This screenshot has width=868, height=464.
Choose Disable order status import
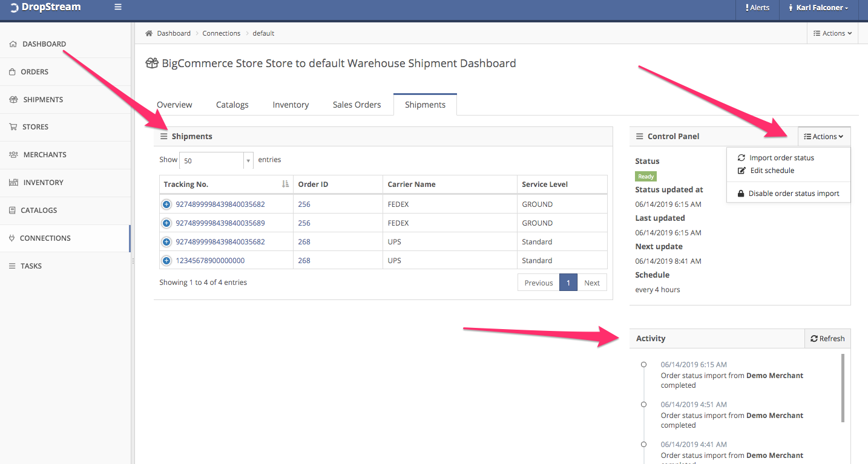793,194
